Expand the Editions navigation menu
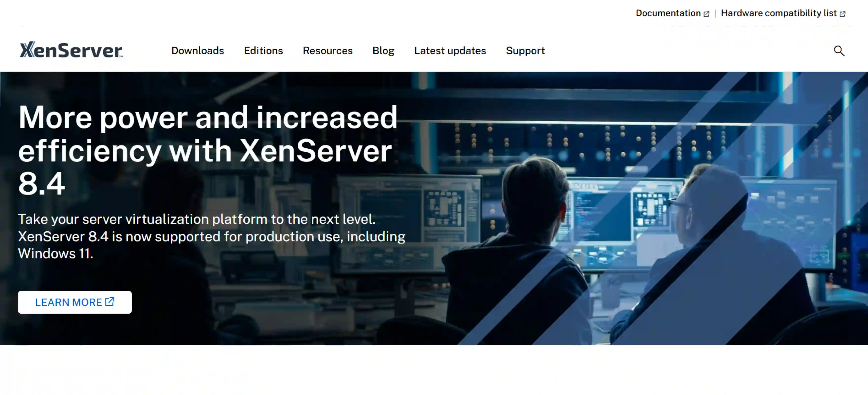Screen dimensions: 868x395 pos(263,51)
